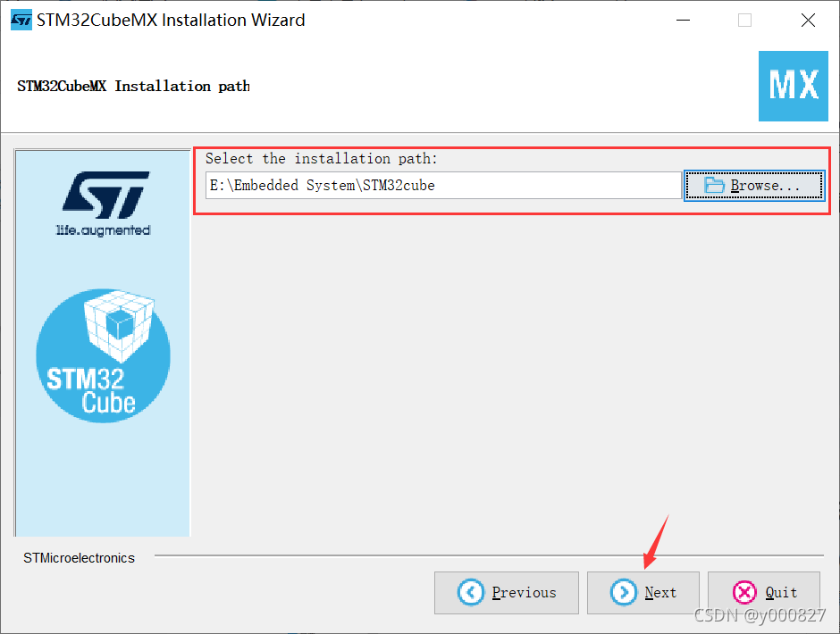Click the STM32 Cube circular logo
Screen dimensions: 840x634
(103, 355)
